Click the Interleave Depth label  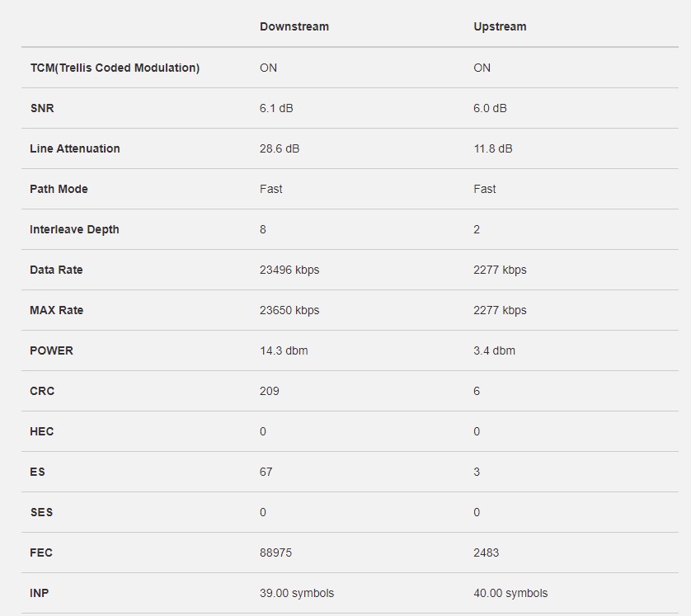click(x=74, y=229)
